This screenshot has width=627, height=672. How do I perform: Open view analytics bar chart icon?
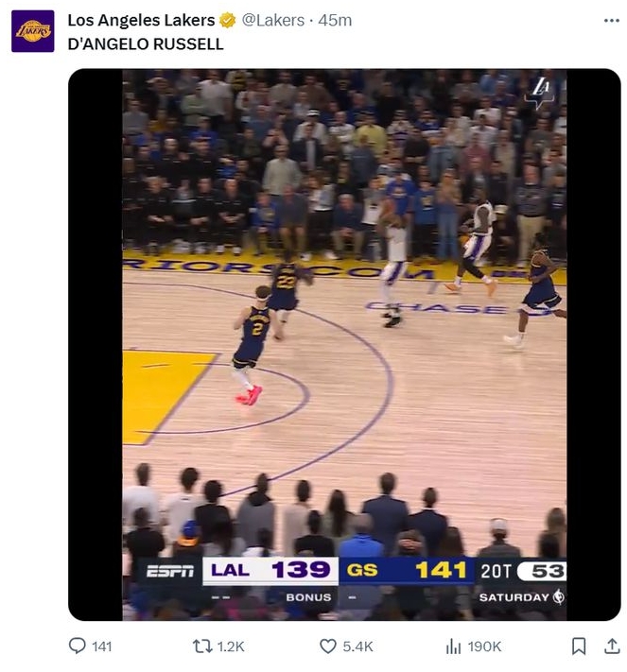pyautogui.click(x=453, y=646)
